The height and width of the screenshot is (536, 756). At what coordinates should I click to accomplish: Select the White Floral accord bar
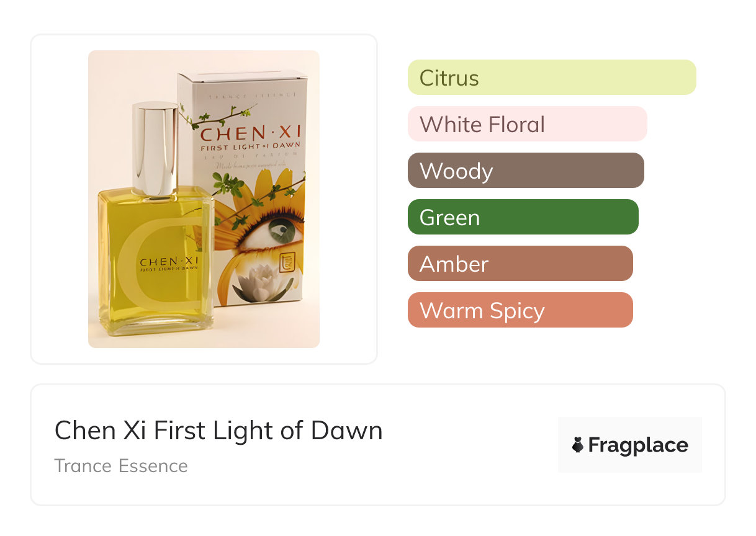point(527,124)
